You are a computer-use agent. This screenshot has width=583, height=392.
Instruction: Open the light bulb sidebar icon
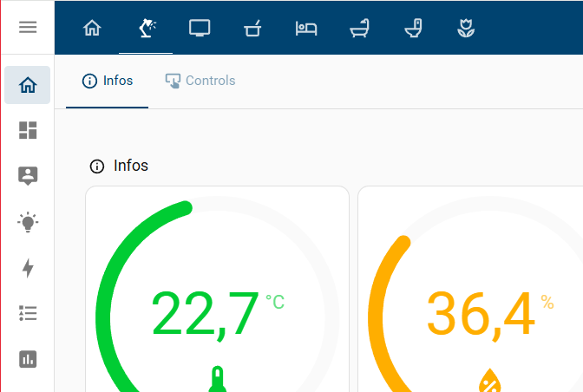coord(28,222)
